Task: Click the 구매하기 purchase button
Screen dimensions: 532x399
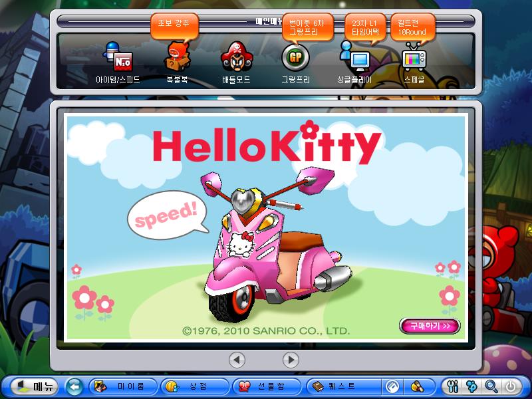Action: 430,326
